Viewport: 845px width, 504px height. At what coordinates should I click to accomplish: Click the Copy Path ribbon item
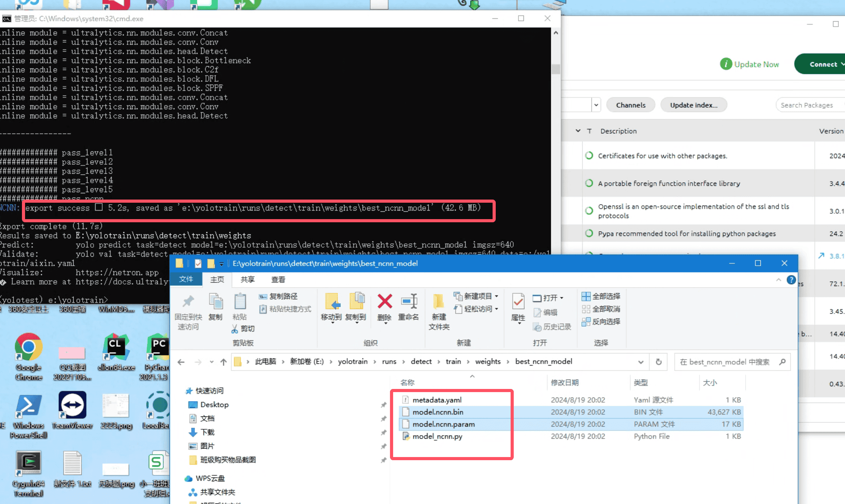tap(279, 297)
